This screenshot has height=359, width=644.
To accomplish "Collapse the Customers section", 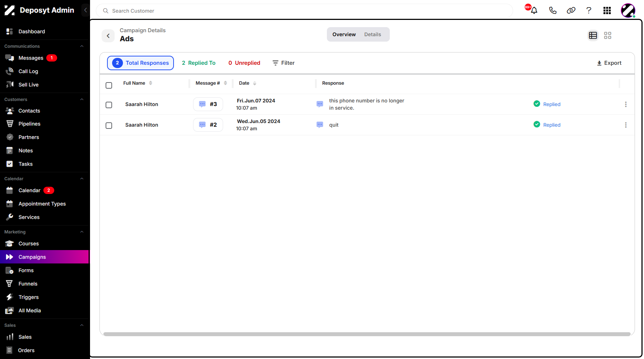I will (x=82, y=100).
